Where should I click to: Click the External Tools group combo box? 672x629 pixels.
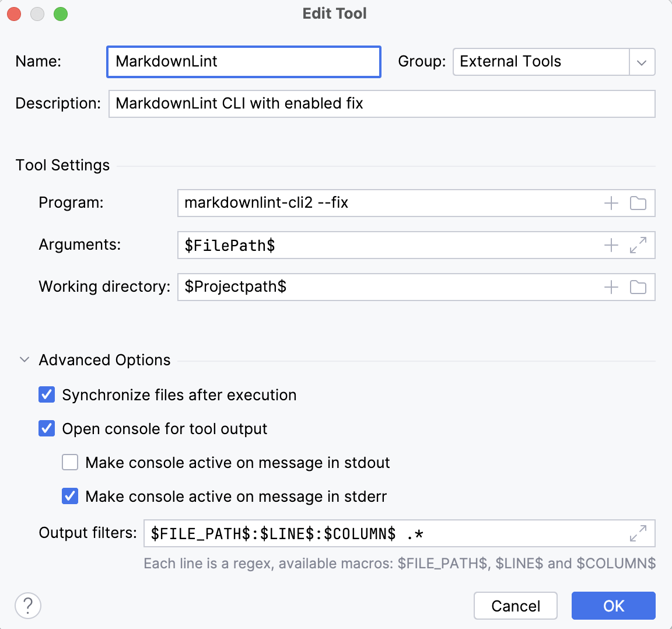pyautogui.click(x=540, y=62)
